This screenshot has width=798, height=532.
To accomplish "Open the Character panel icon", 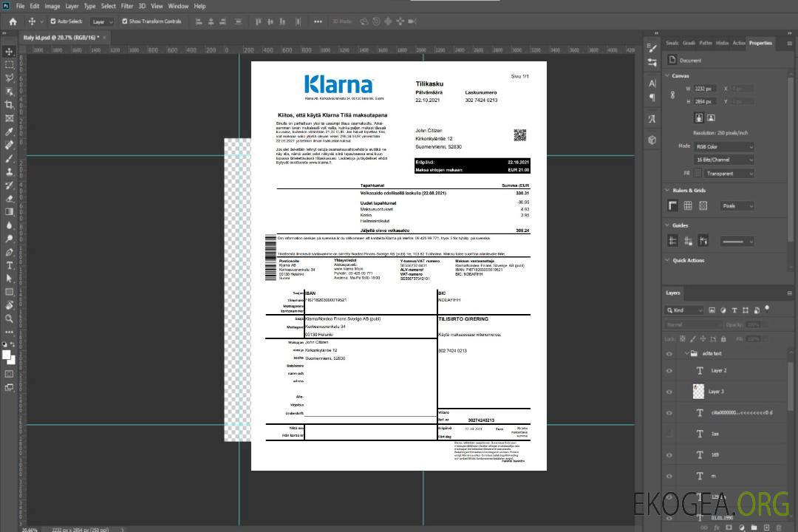I will 652,83.
